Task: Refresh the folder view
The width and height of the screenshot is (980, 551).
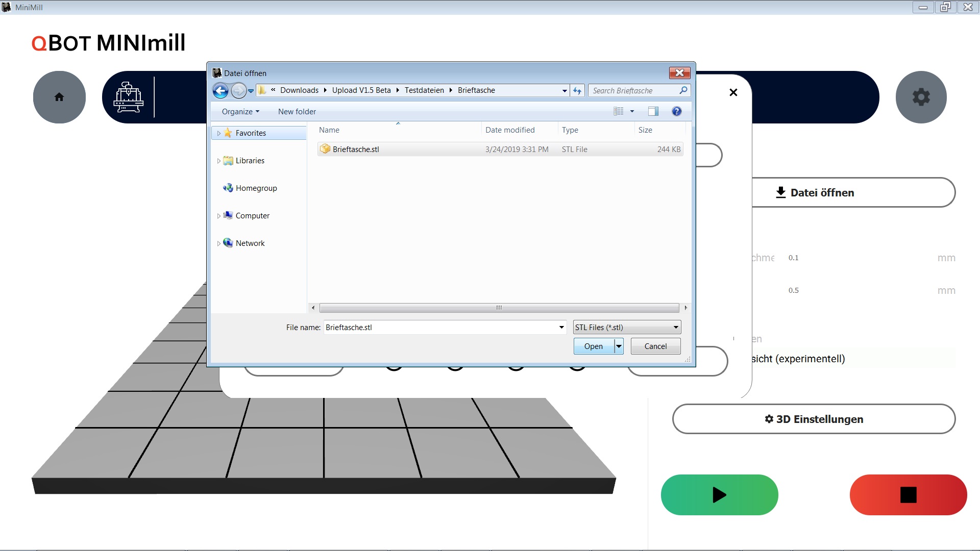Action: (x=577, y=91)
